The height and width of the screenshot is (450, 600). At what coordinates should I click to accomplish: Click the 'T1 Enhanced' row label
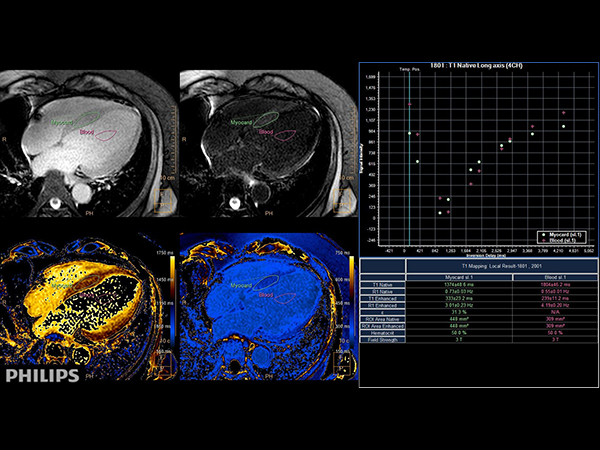click(x=383, y=298)
